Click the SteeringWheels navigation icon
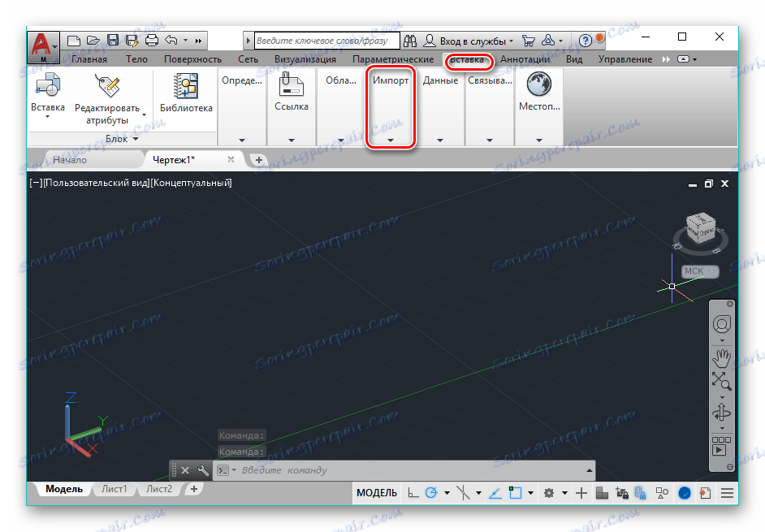This screenshot has height=532, width=765. click(722, 324)
